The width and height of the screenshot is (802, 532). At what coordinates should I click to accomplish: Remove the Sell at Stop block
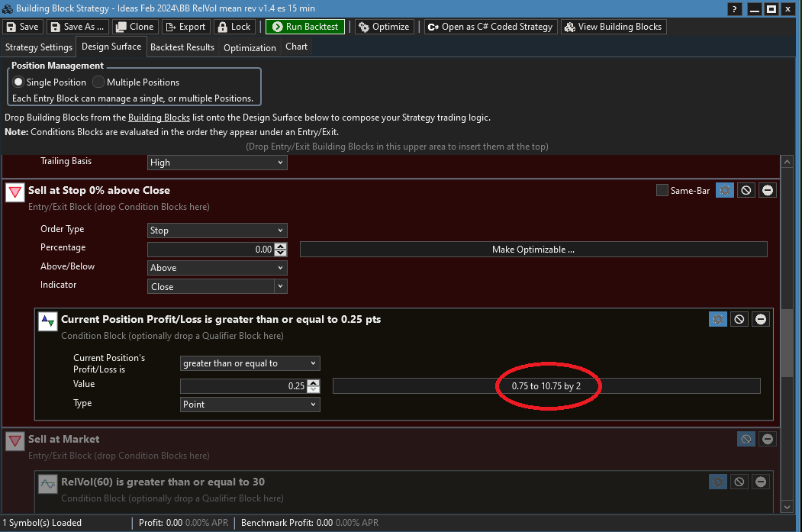(x=768, y=190)
